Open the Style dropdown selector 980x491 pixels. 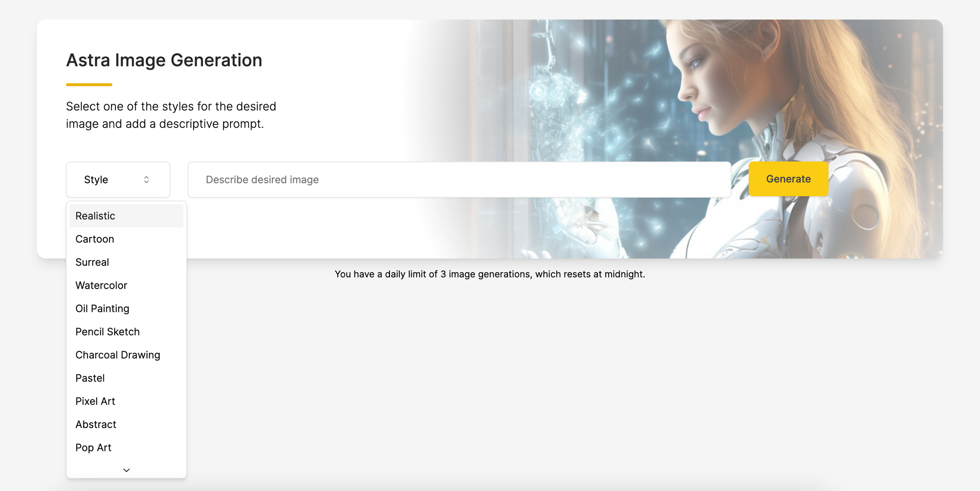[x=118, y=179]
